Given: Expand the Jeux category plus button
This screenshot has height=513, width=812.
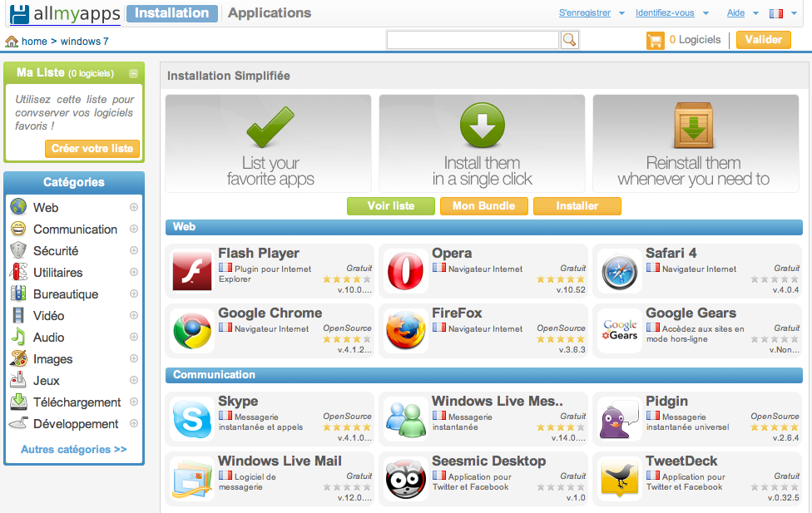Looking at the screenshot, I should coord(134,380).
